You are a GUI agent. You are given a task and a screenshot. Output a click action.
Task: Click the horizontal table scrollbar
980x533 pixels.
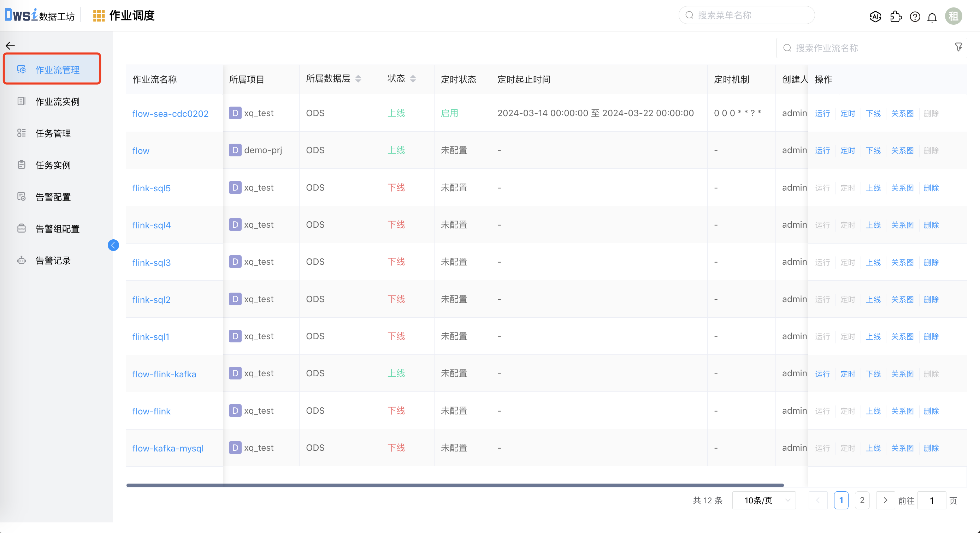tap(455, 485)
